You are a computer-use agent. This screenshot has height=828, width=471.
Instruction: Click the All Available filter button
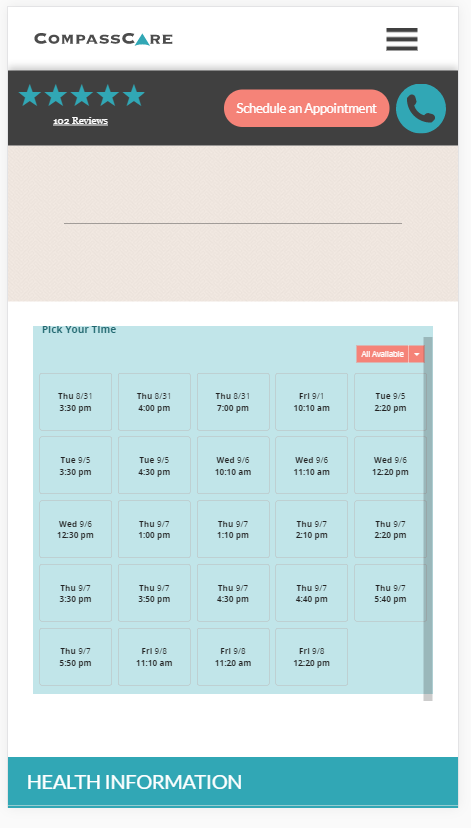(382, 354)
